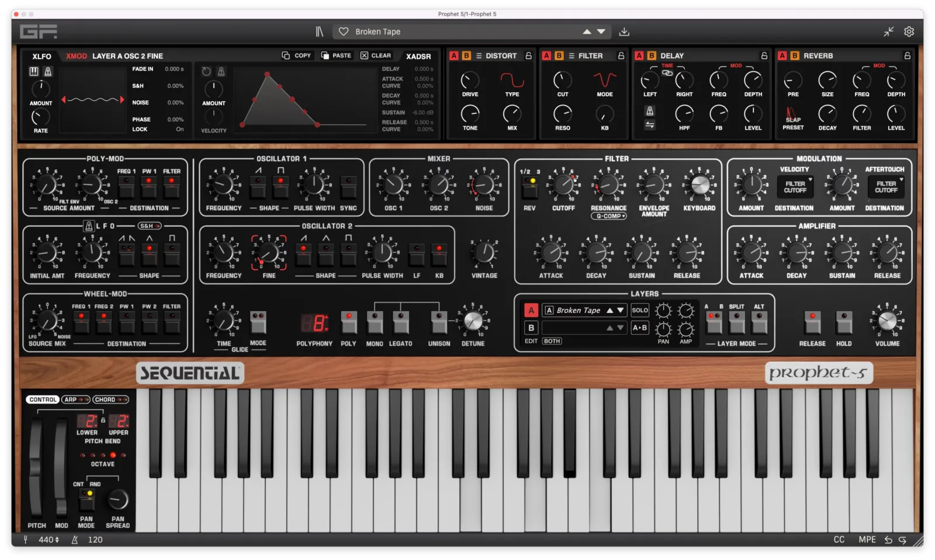Save preset with download arrow icon

click(624, 32)
